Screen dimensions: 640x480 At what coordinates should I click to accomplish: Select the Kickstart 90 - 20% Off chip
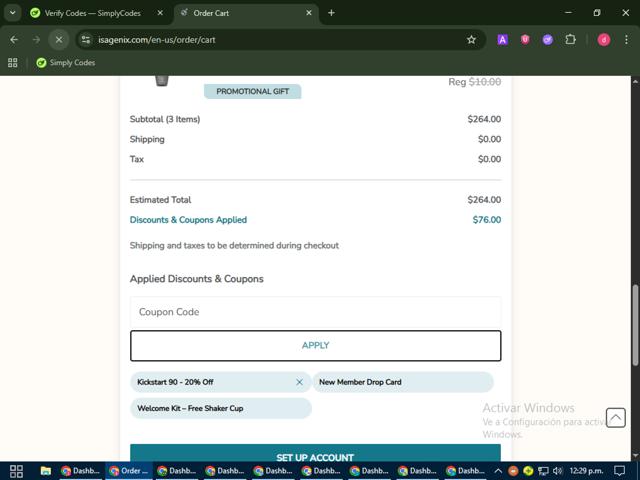tap(220, 382)
